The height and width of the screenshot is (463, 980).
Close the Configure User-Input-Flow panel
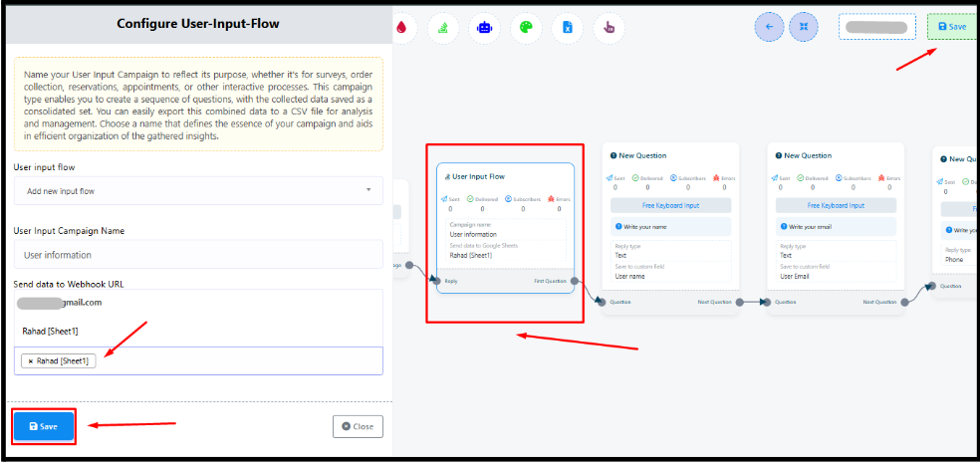coord(358,426)
